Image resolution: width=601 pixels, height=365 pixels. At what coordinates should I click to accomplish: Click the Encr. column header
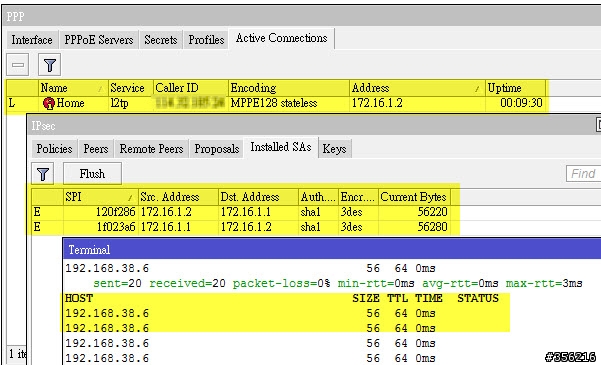tap(358, 197)
